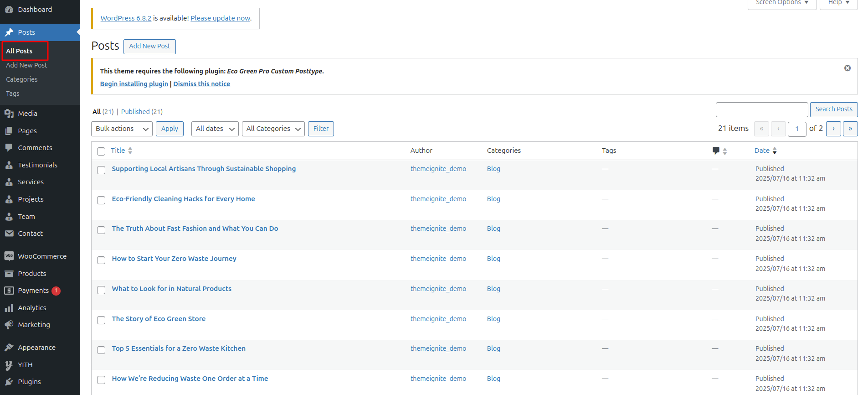Open Categories in the Posts submenu
The width and height of the screenshot is (868, 395).
(22, 79)
